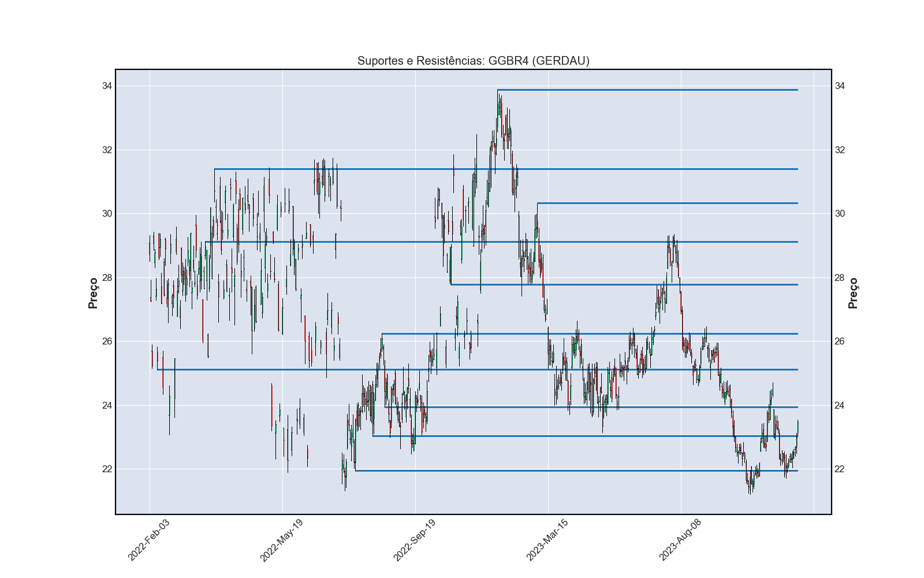The image size is (924, 578).
Task: Click the lowest support line near 22
Action: [x=576, y=470]
